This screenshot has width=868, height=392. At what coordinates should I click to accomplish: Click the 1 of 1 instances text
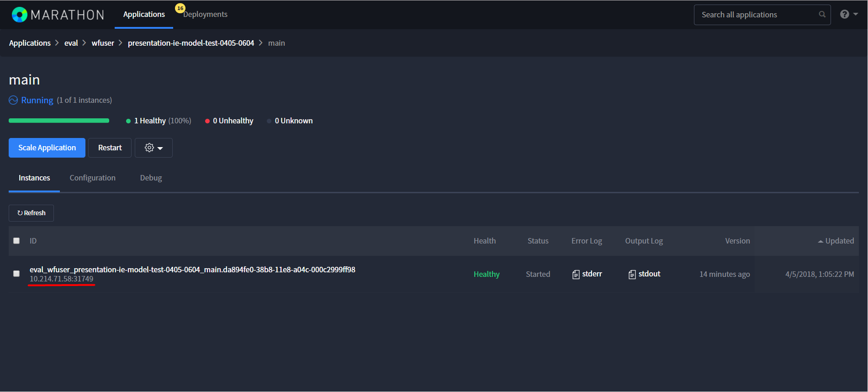coord(85,100)
